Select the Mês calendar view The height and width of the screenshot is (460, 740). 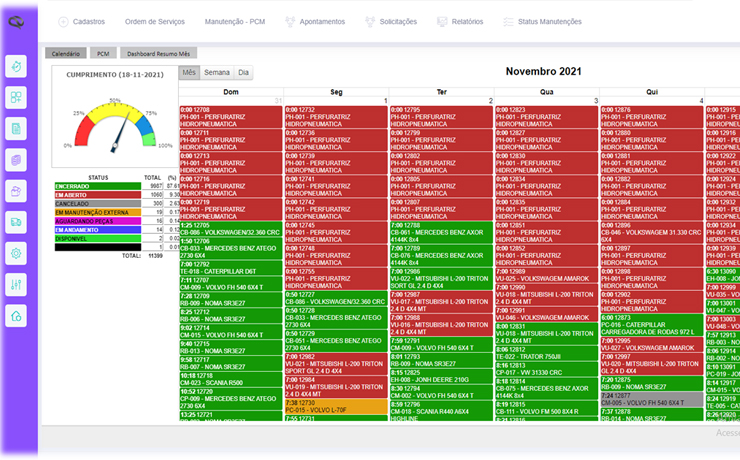[x=189, y=73]
